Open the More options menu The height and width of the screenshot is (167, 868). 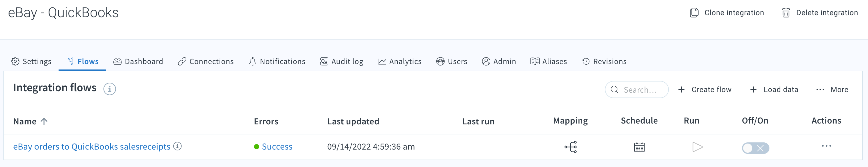click(832, 90)
